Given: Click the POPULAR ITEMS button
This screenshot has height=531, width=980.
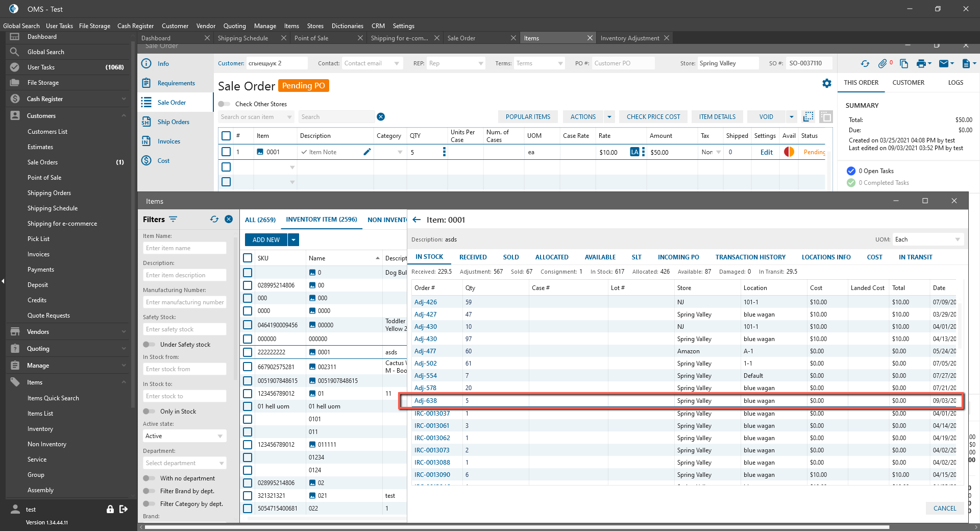Looking at the screenshot, I should (528, 117).
